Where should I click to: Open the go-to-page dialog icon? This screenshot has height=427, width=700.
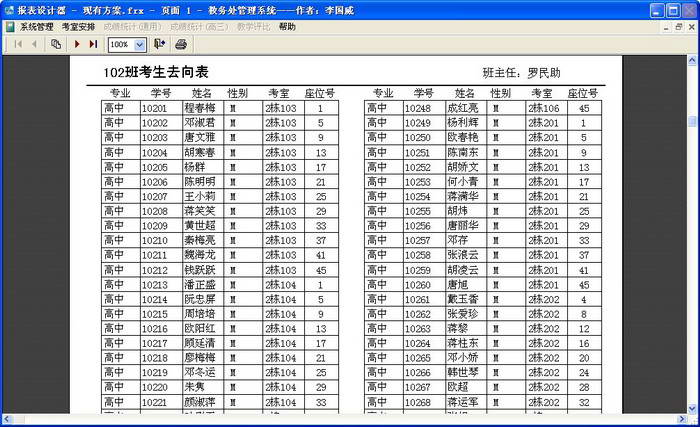coord(56,44)
